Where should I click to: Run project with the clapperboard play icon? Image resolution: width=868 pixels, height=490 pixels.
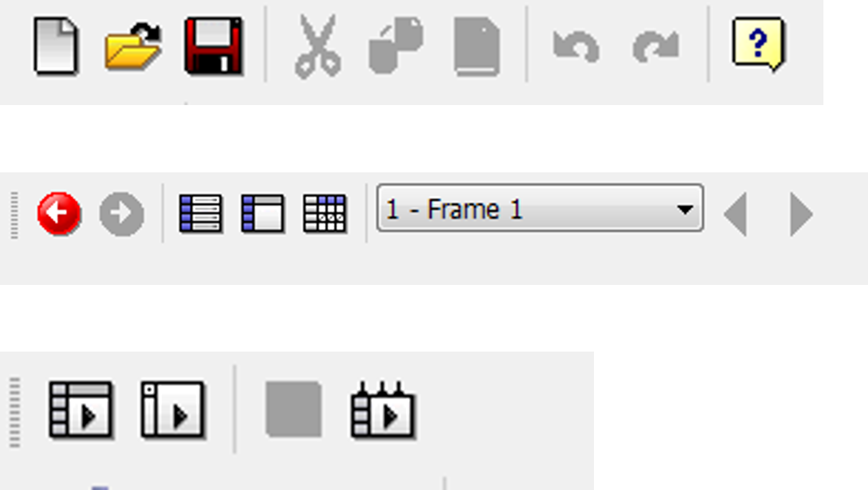[383, 409]
